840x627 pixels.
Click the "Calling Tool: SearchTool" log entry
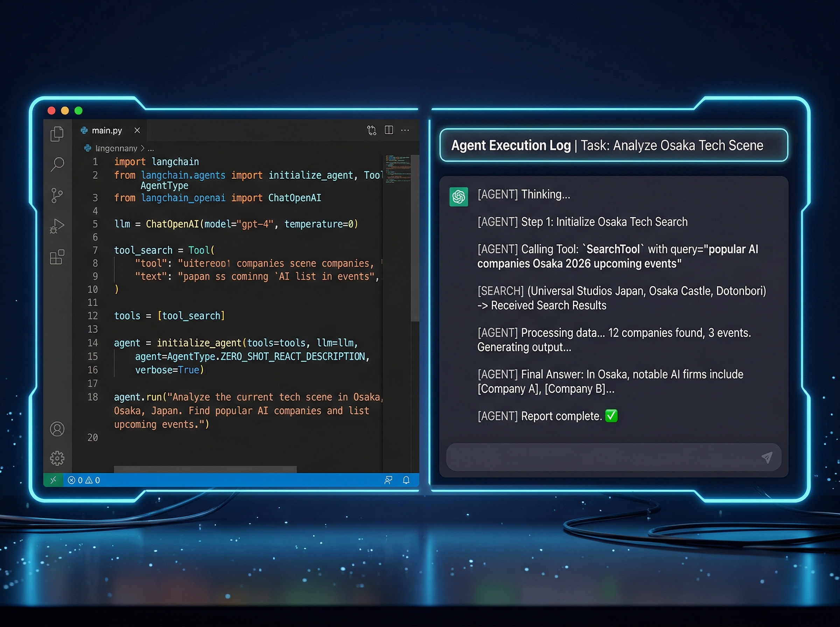618,256
